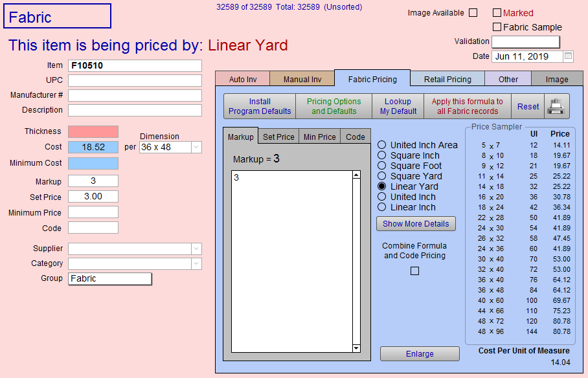Open the Dimension 36 x 48 dropdown
The width and height of the screenshot is (588, 378).
[x=196, y=148]
